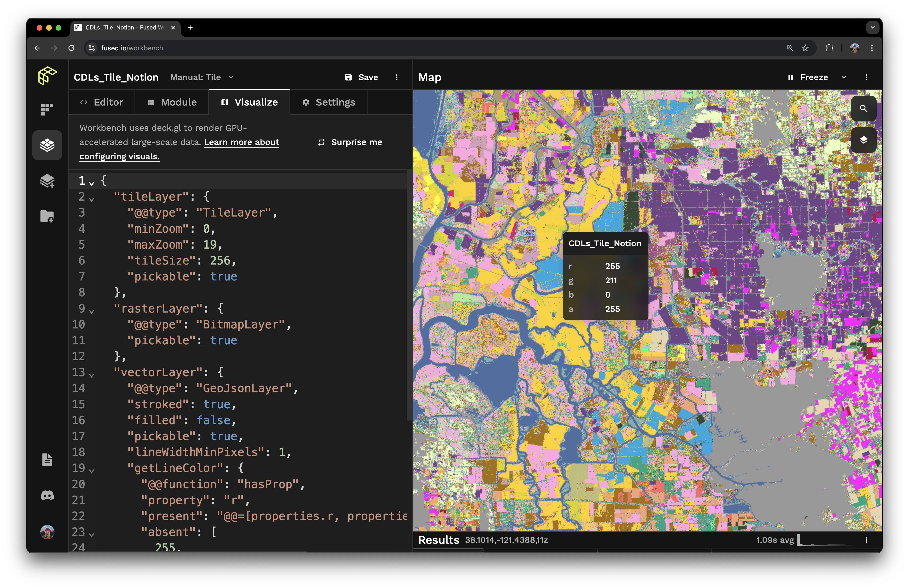The image size is (909, 588).
Task: Click the Fused logo in sidebar
Action: click(x=47, y=76)
